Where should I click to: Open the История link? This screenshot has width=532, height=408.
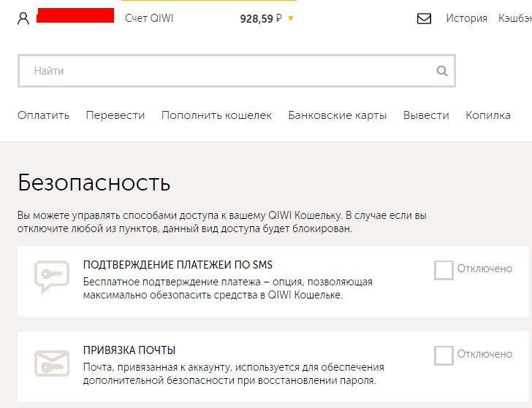coord(466,19)
